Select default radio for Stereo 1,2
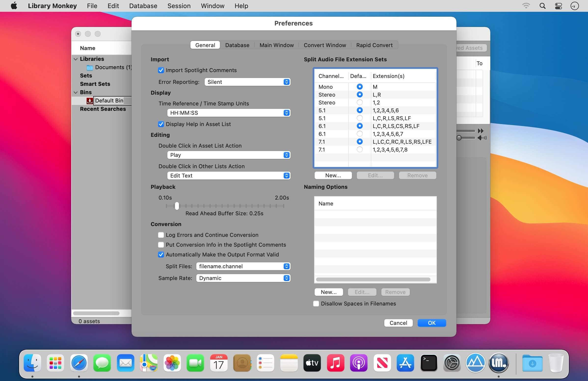 pos(360,102)
